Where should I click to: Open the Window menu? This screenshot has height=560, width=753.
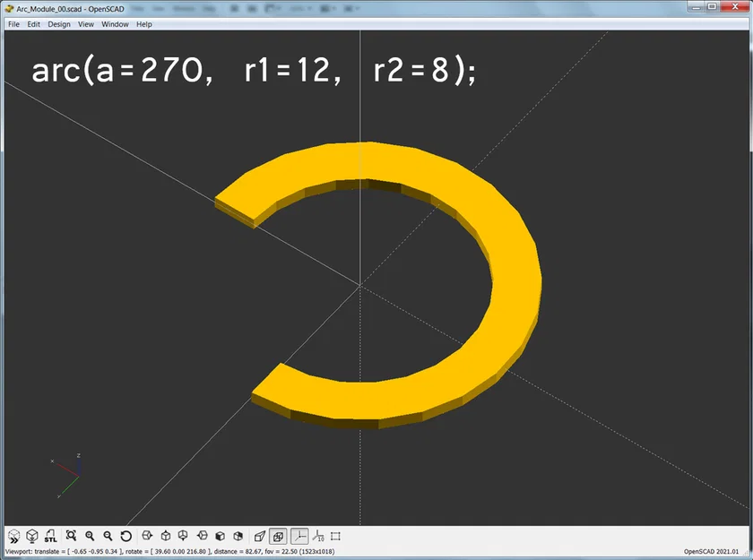tap(115, 24)
